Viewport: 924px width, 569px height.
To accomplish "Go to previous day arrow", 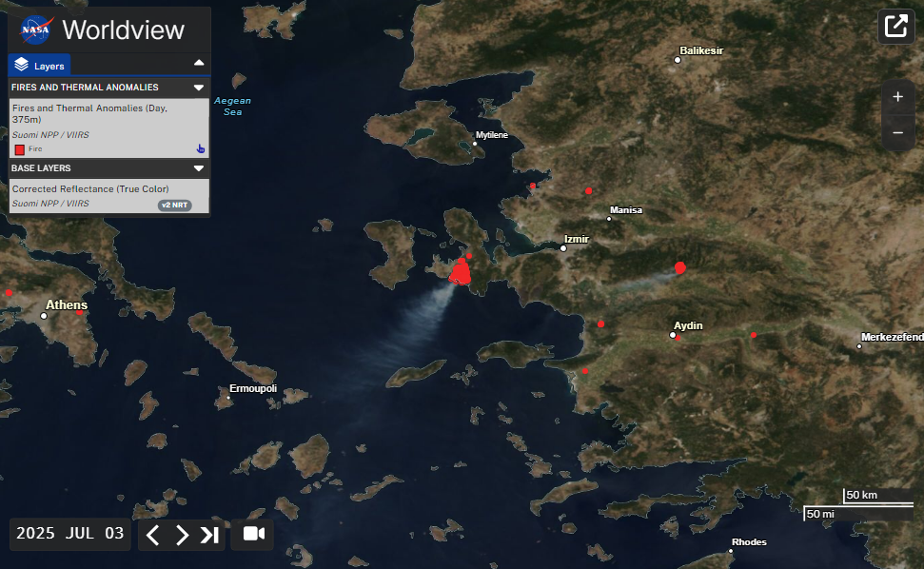I will [152, 535].
